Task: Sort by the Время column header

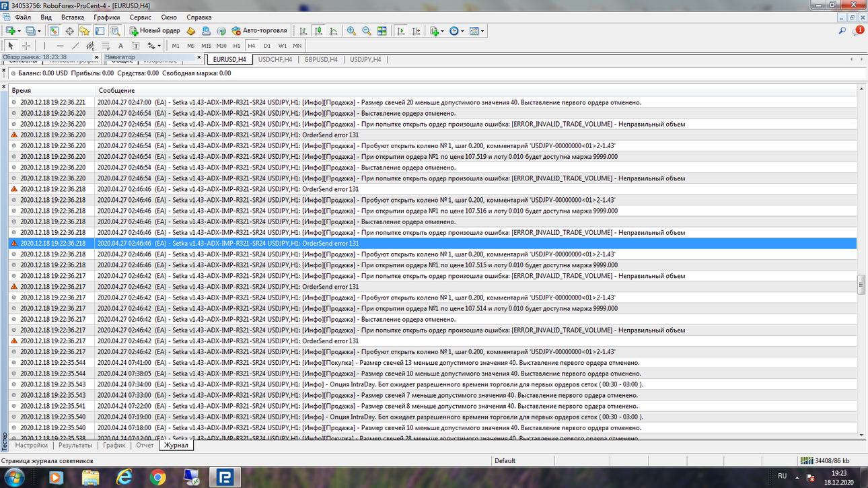Action: [52, 90]
